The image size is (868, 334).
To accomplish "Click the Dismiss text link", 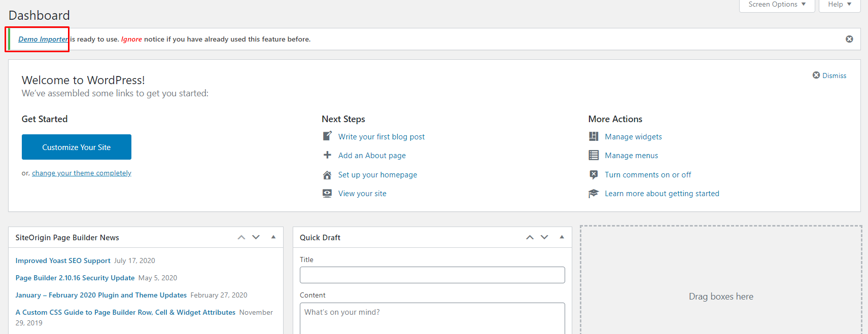I will pos(834,76).
